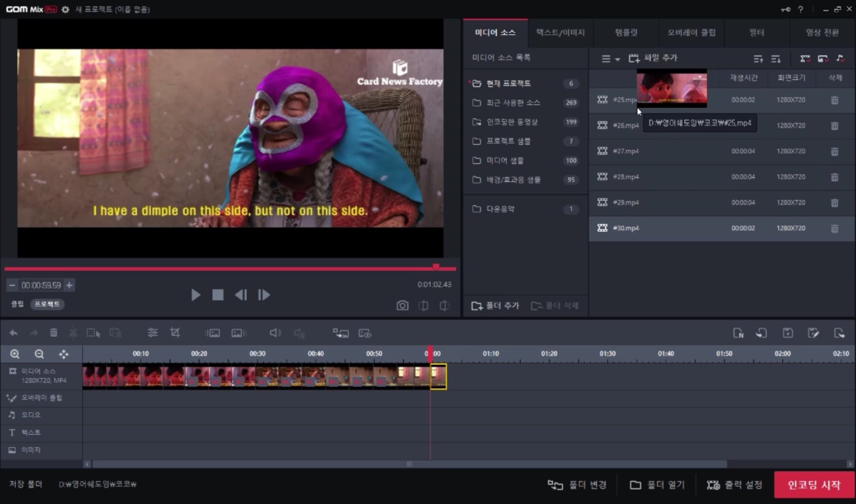Click the red playhead marker on ruler
Screen dimensions: 856x504
click(x=430, y=353)
